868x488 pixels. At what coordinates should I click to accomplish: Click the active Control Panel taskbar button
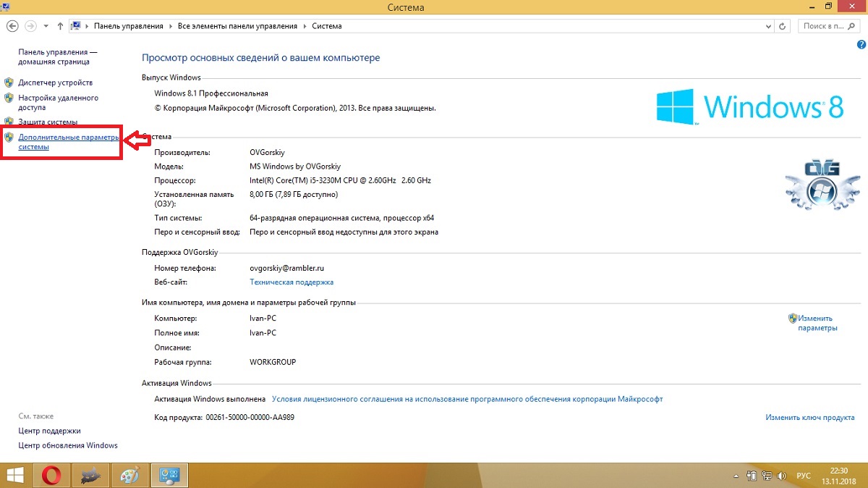pyautogui.click(x=169, y=476)
